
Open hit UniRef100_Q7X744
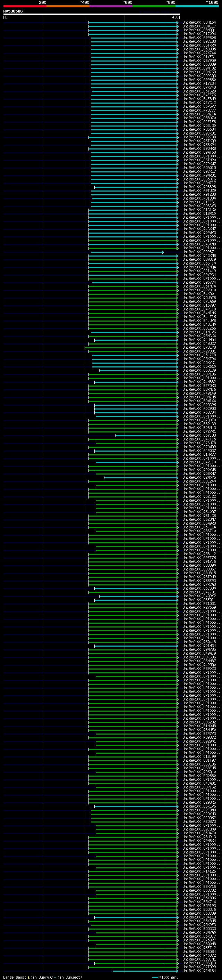(199, 53)
